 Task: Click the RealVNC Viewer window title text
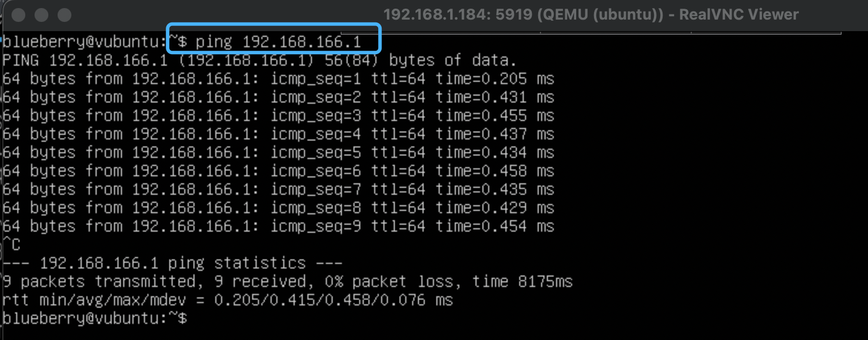(591, 14)
